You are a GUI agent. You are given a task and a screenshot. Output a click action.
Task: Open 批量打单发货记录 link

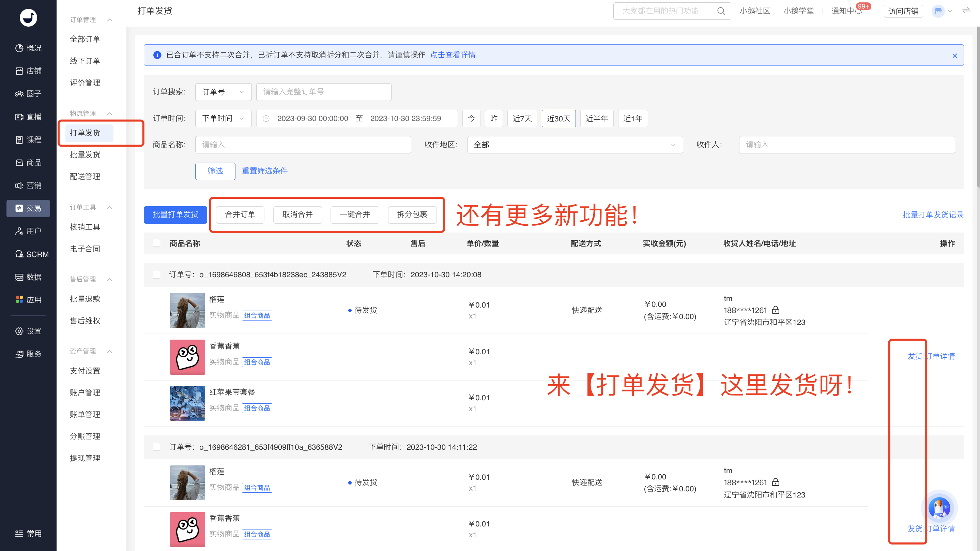click(x=933, y=215)
